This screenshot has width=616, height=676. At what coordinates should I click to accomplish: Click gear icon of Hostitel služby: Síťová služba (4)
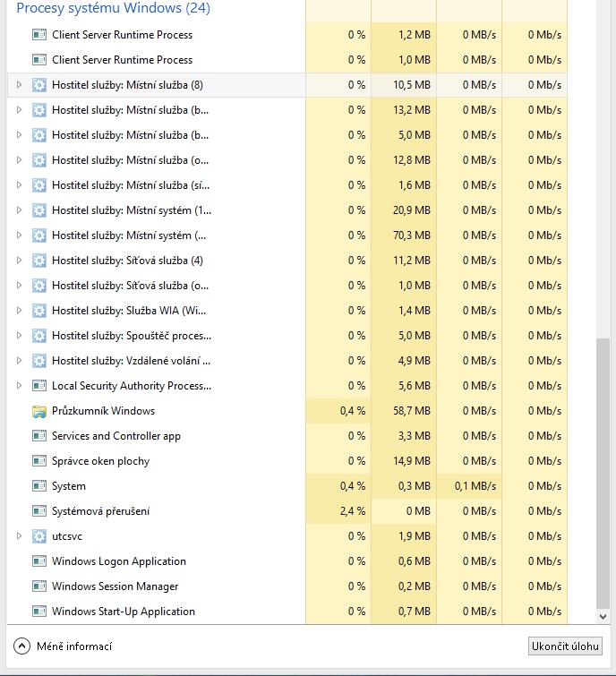pos(39,261)
